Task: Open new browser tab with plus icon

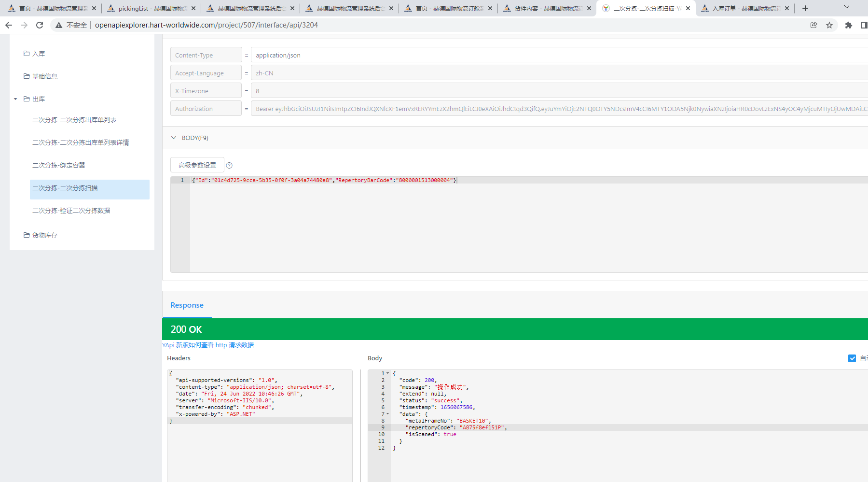Action: (805, 8)
